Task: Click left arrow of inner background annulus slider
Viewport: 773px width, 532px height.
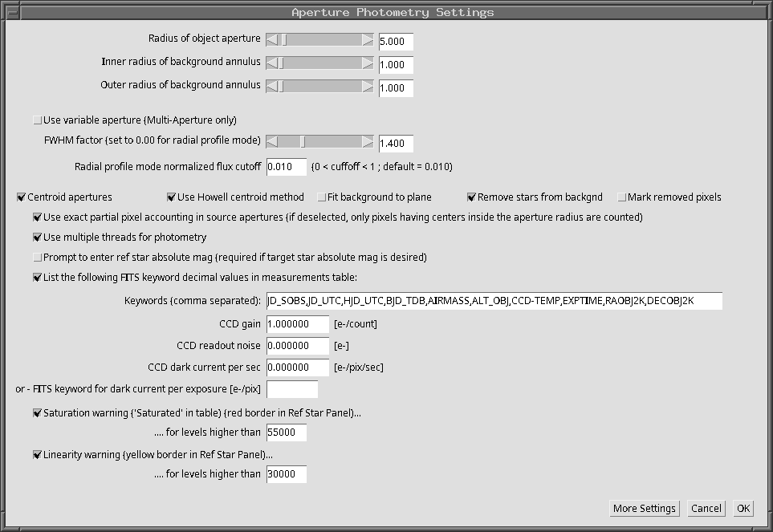Action: coord(272,63)
